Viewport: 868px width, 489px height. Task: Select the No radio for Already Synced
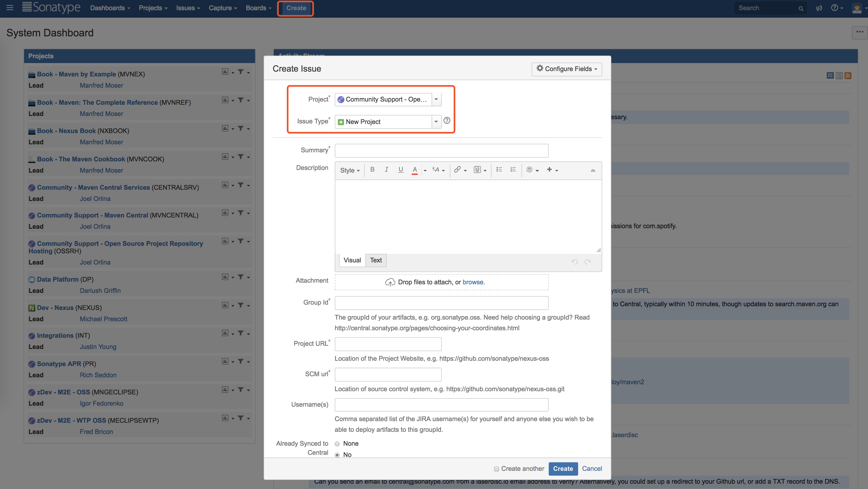pos(337,455)
